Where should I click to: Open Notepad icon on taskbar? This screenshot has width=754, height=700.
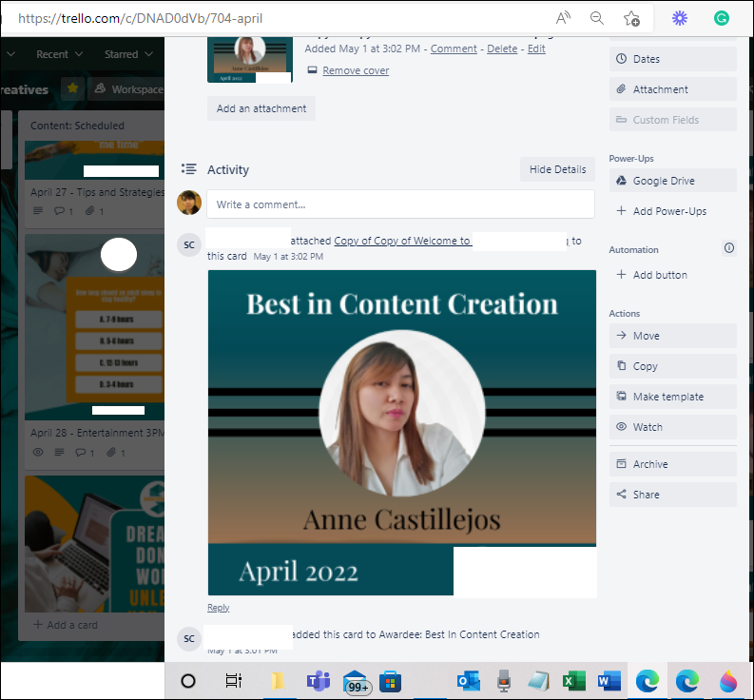(538, 681)
